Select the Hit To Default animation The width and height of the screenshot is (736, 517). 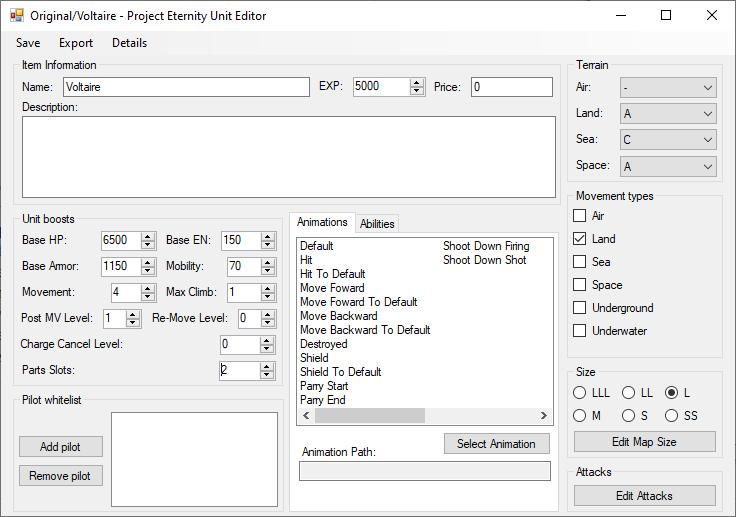pyautogui.click(x=332, y=274)
